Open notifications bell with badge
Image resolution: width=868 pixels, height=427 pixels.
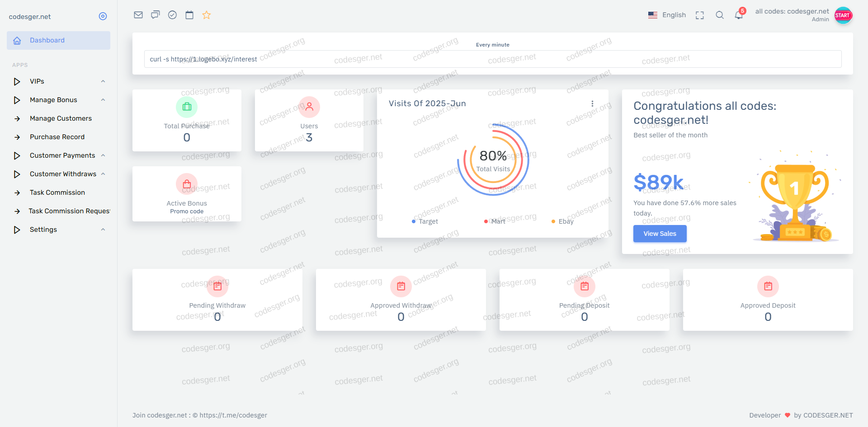coord(739,15)
